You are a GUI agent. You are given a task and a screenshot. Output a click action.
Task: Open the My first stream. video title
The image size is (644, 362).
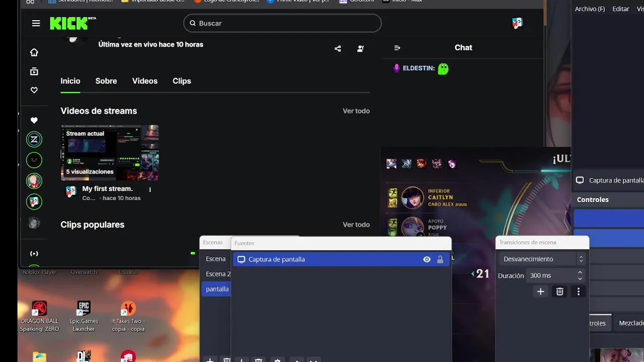click(107, 189)
